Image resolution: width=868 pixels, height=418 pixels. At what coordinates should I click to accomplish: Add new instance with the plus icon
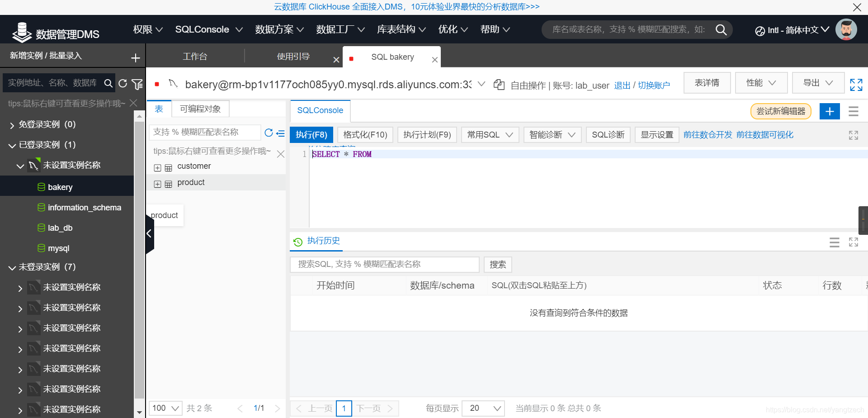tap(135, 58)
